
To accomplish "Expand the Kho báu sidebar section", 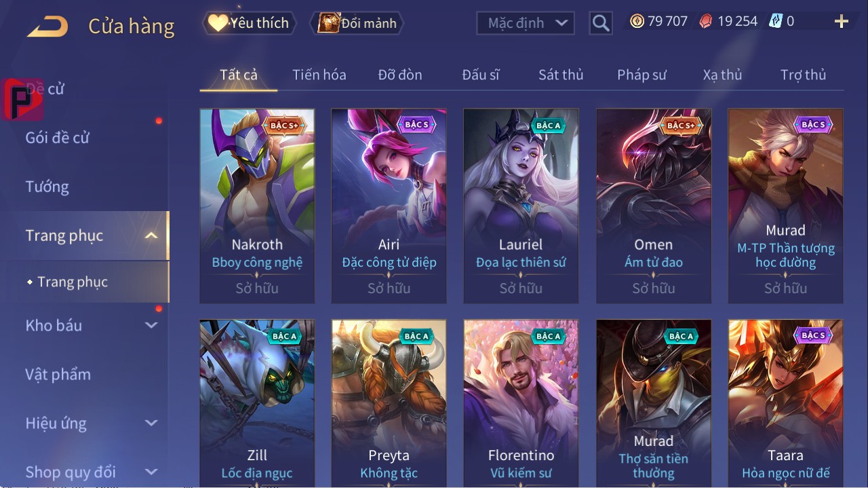I will pyautogui.click(x=151, y=325).
